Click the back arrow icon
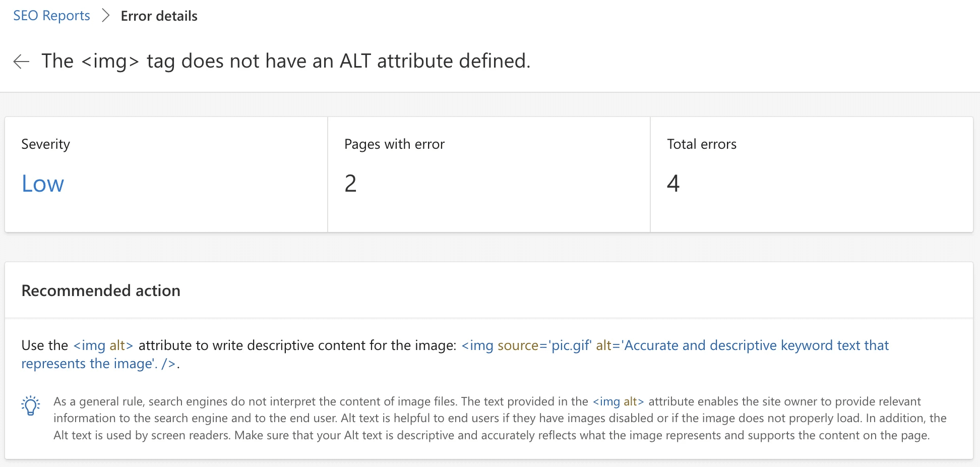Screen dimensions: 980x467 pyautogui.click(x=21, y=62)
